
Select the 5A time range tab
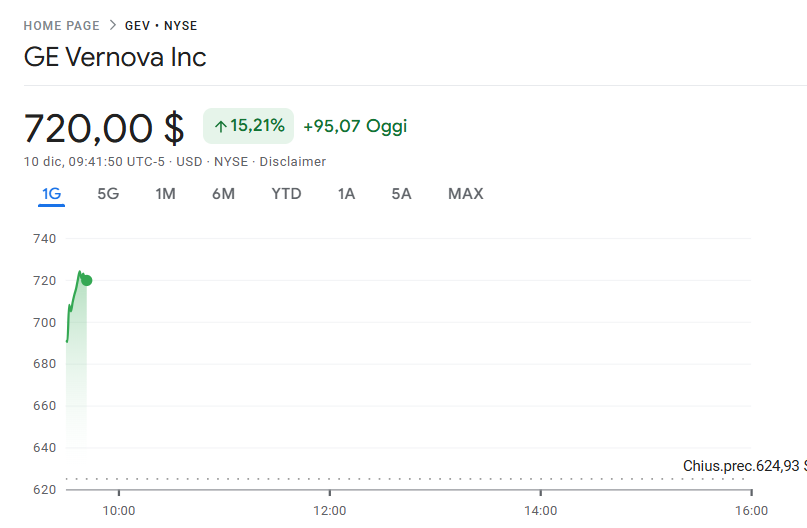coord(401,194)
